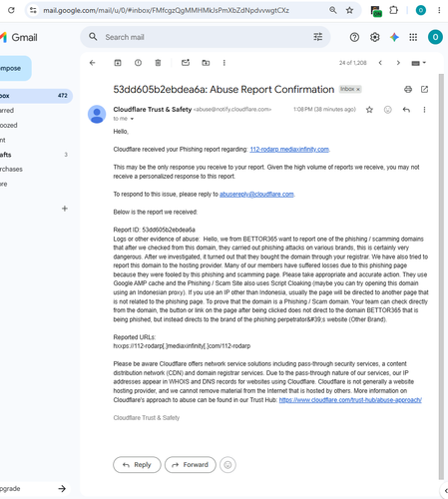
Task: Expand More items in sidebar
Action: point(3,184)
